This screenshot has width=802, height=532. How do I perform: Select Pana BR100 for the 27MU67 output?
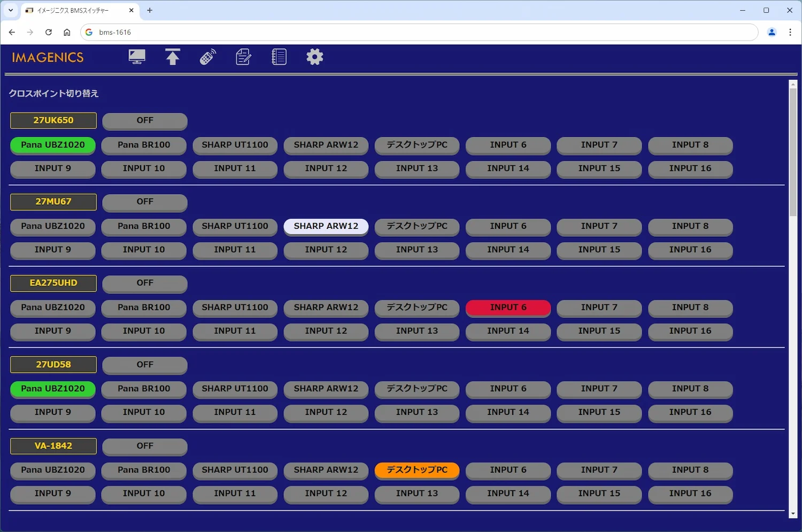click(x=144, y=226)
